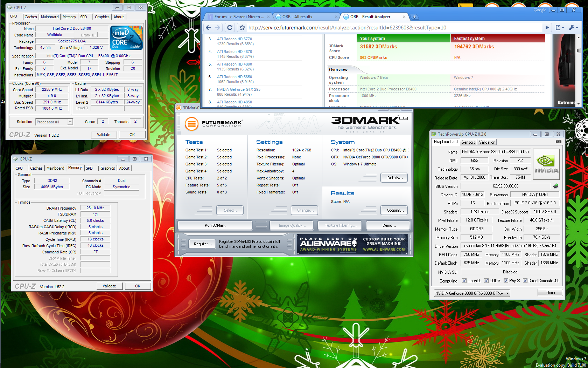
Task: Close the ORB - All results tab
Action: pos(336,17)
